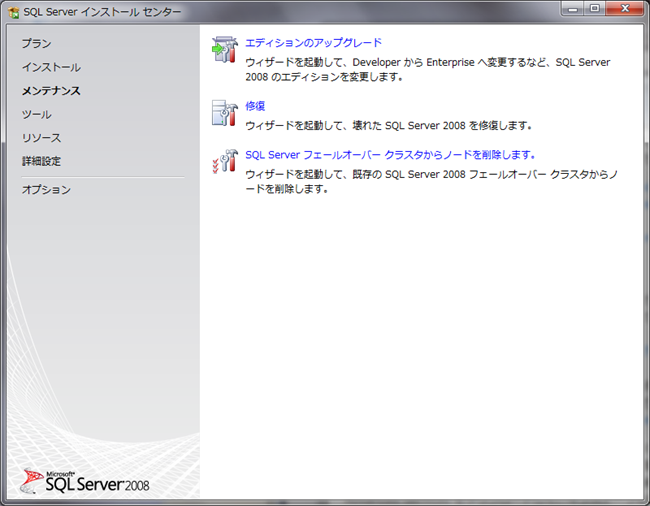This screenshot has width=650, height=506.
Task: Open the インストール section
Action: click(51, 67)
